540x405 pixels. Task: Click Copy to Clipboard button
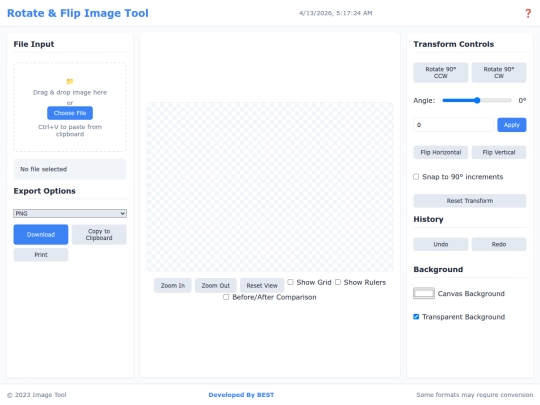point(99,235)
